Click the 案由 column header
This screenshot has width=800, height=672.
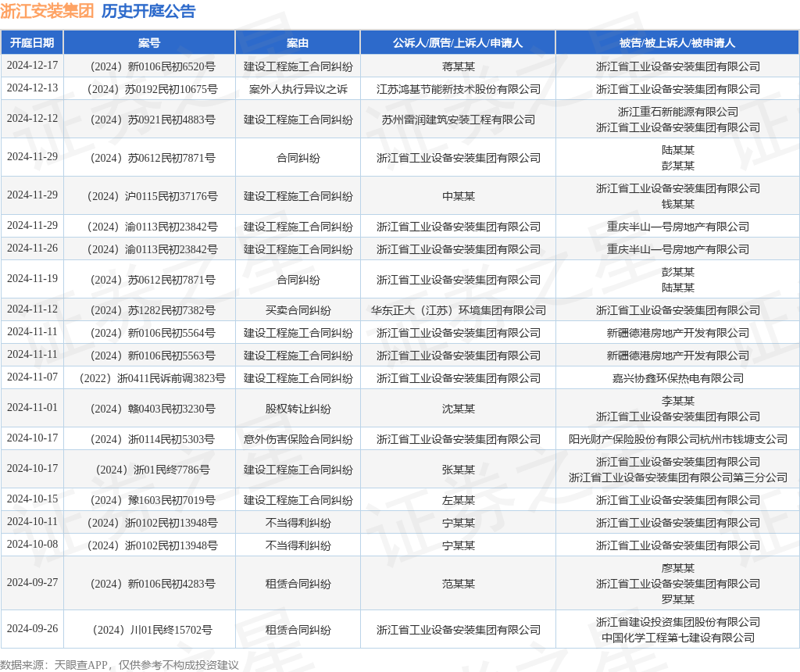click(x=298, y=43)
